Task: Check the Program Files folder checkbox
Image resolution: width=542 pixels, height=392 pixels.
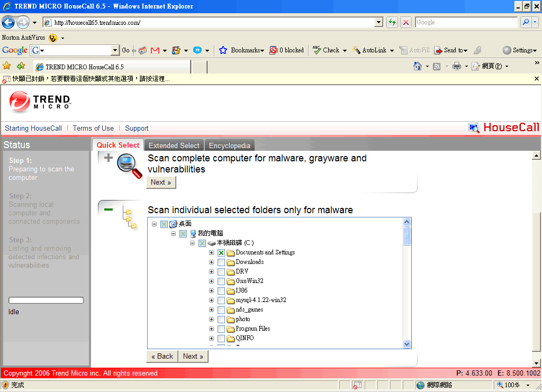Action: 222,329
